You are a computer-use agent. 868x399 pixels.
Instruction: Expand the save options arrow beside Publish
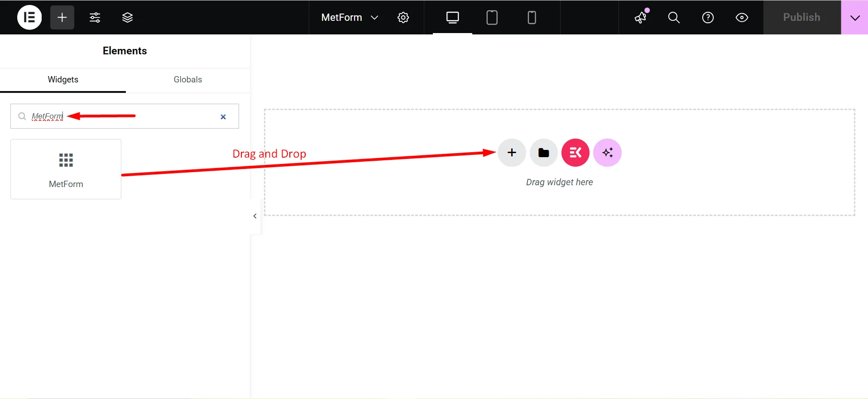tap(854, 17)
